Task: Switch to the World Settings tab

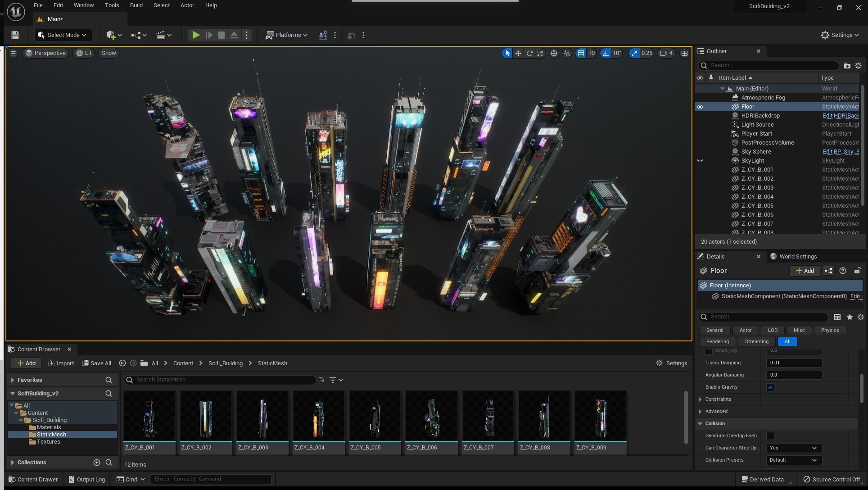Action: point(798,257)
